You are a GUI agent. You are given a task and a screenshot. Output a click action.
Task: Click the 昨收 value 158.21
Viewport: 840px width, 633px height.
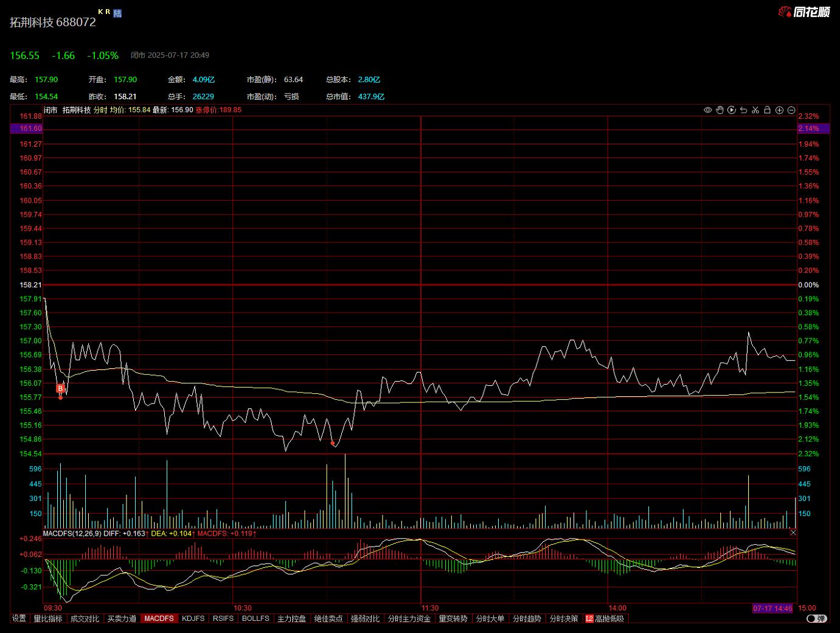click(125, 96)
